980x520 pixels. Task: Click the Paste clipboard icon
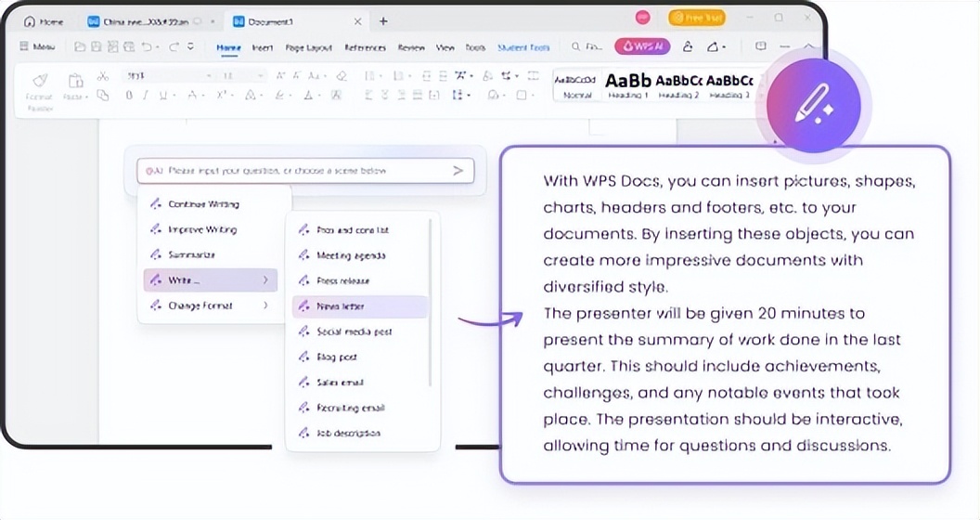(x=75, y=81)
